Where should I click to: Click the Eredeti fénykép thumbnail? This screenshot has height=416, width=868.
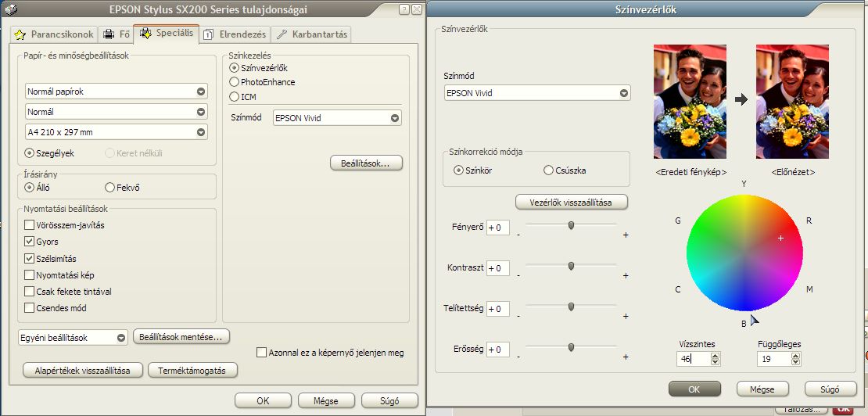tap(690, 102)
